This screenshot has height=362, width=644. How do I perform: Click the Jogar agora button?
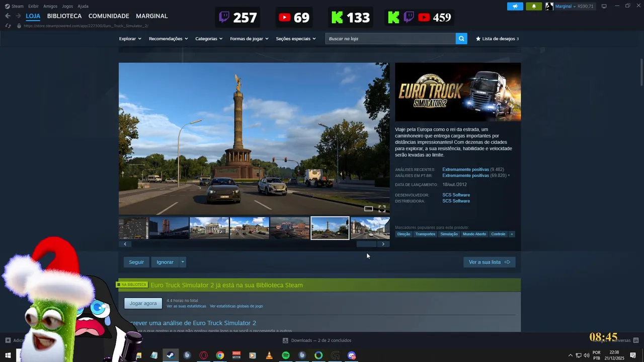[x=143, y=303]
